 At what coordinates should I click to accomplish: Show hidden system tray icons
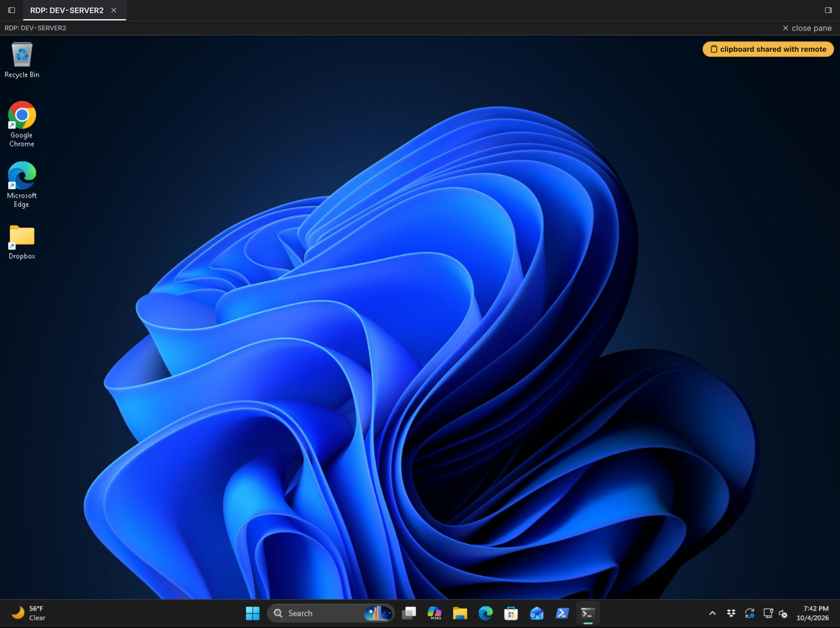click(x=713, y=613)
